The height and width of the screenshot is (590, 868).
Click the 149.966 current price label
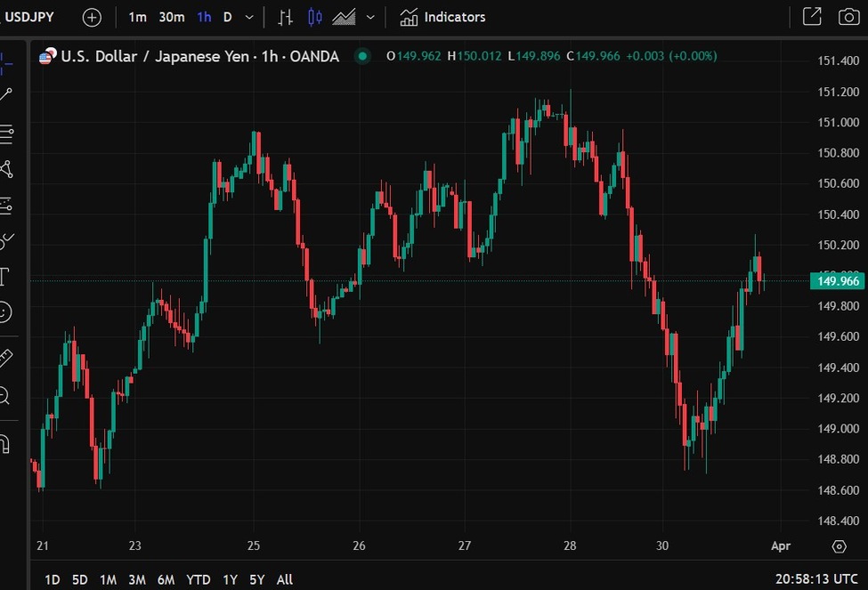(x=838, y=280)
